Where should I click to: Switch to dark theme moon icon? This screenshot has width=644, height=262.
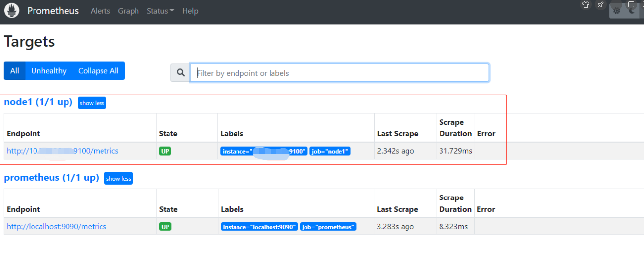pos(632,10)
